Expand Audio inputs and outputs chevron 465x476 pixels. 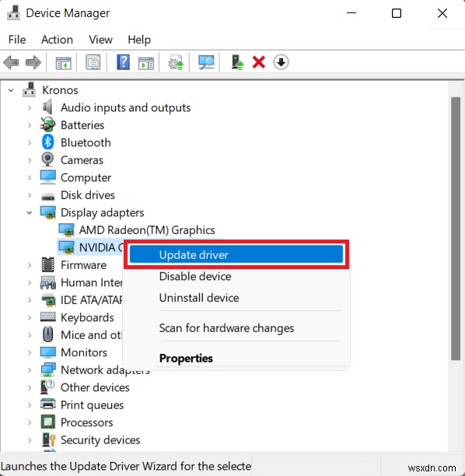tap(30, 107)
